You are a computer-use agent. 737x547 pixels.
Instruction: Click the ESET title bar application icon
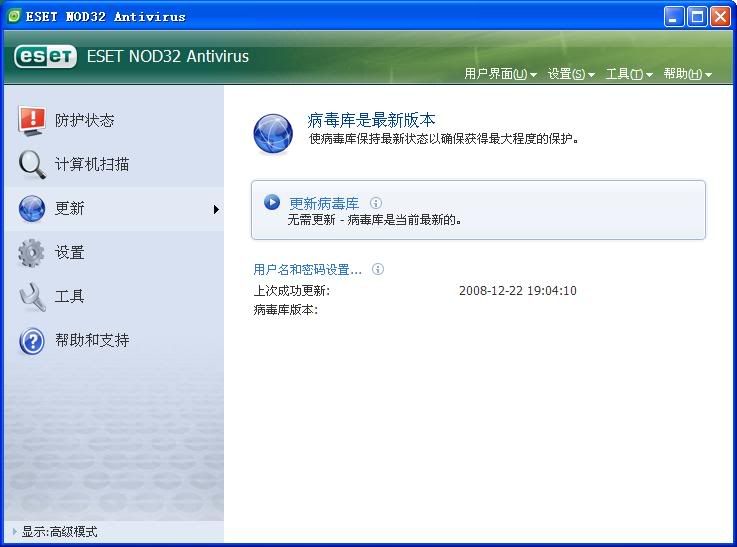[14, 16]
